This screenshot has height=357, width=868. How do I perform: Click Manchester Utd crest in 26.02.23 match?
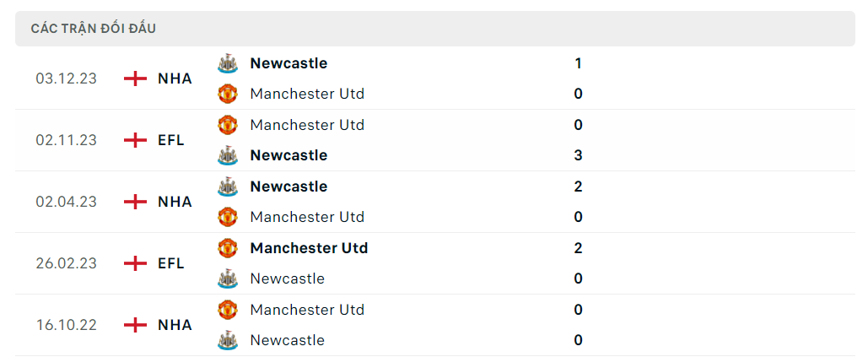click(228, 248)
